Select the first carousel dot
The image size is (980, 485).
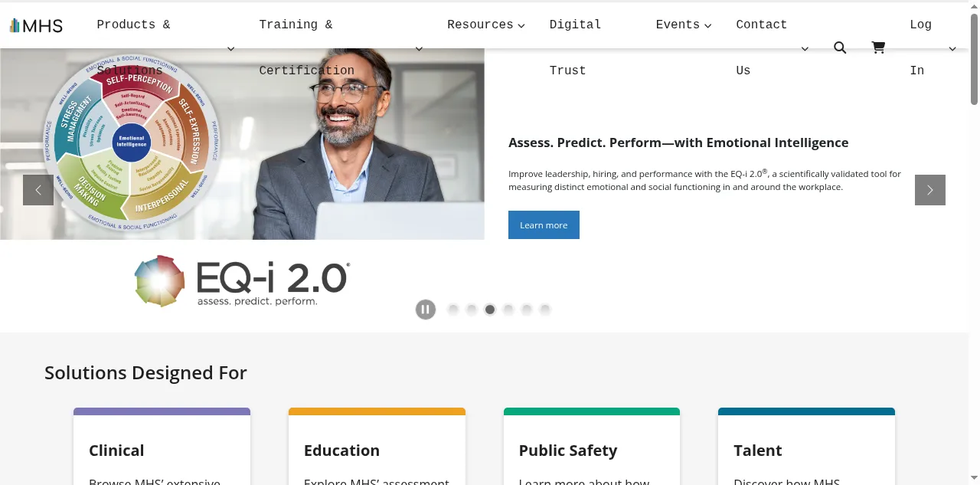(x=453, y=310)
